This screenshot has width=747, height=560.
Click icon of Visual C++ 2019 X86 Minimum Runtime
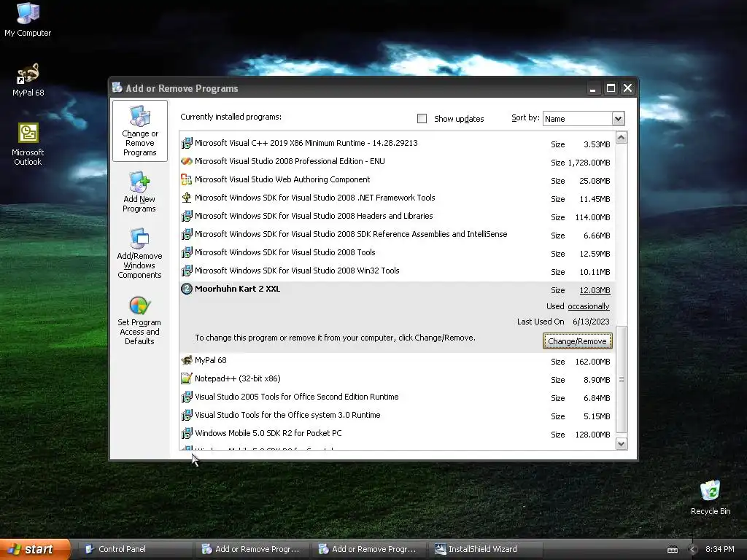point(187,143)
